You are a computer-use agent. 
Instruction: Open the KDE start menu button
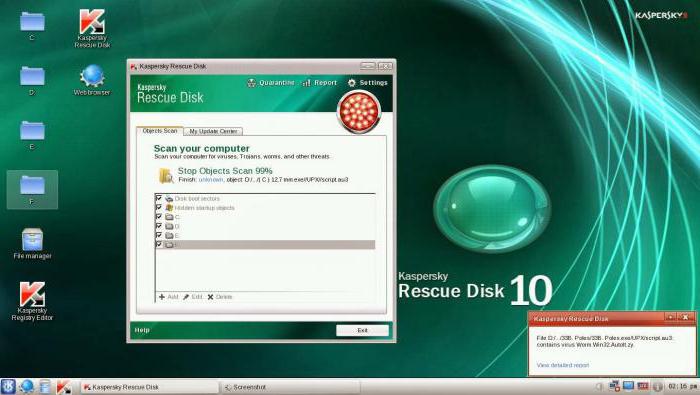coord(8,387)
